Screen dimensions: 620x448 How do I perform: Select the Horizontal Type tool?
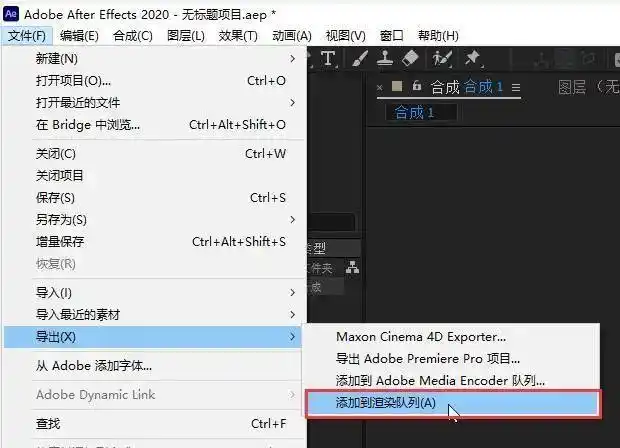point(328,59)
